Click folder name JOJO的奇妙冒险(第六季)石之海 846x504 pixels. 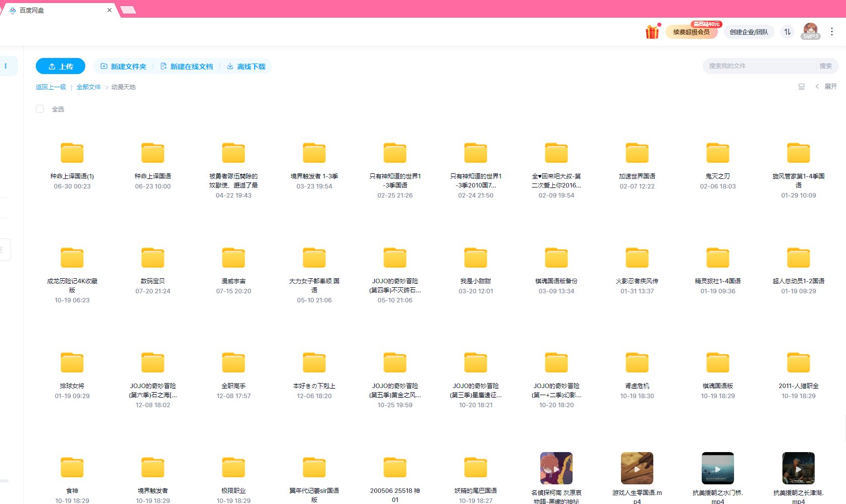[153, 391]
